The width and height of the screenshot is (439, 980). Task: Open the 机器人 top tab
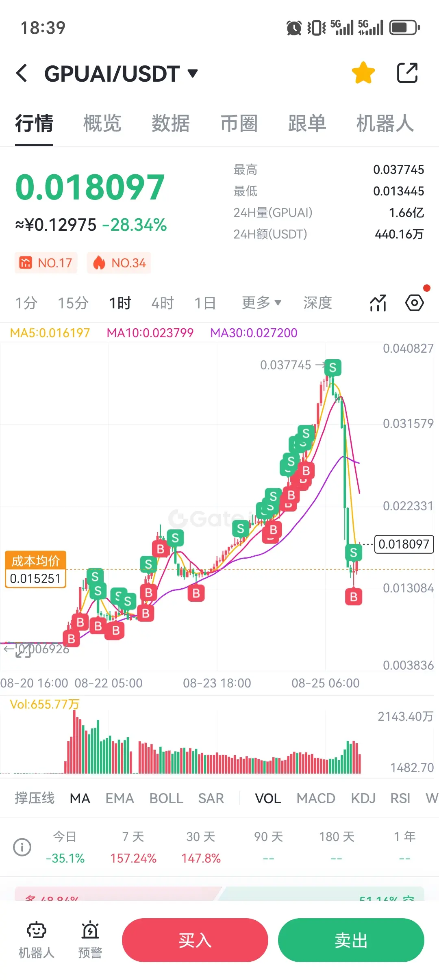[x=385, y=123]
